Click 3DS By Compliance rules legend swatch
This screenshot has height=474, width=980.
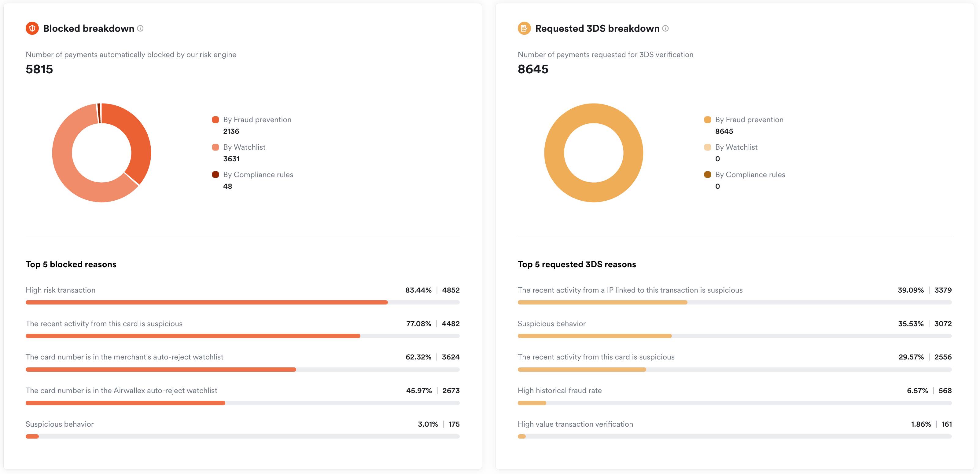point(708,174)
